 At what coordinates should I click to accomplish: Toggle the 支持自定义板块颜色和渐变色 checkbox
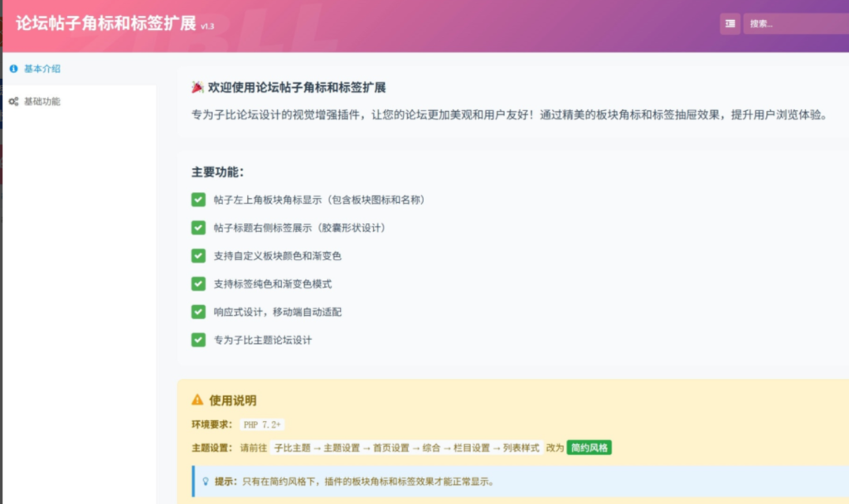[x=198, y=255]
